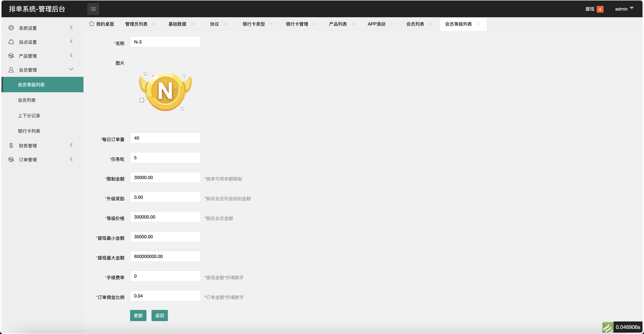The height and width of the screenshot is (334, 644).
Task: Close the APP滚动 tab
Action: (392, 24)
